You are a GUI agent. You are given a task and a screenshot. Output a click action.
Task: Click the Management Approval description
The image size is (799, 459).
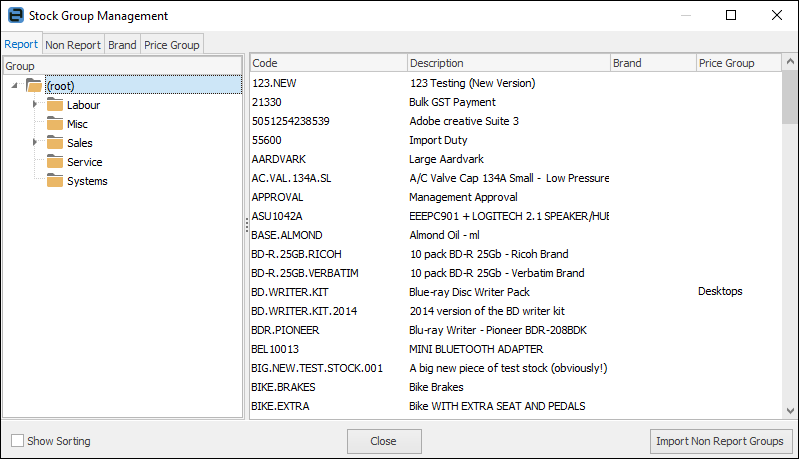point(463,197)
